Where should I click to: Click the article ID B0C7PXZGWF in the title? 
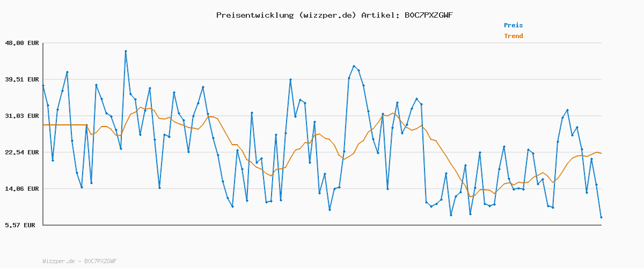[428, 15]
